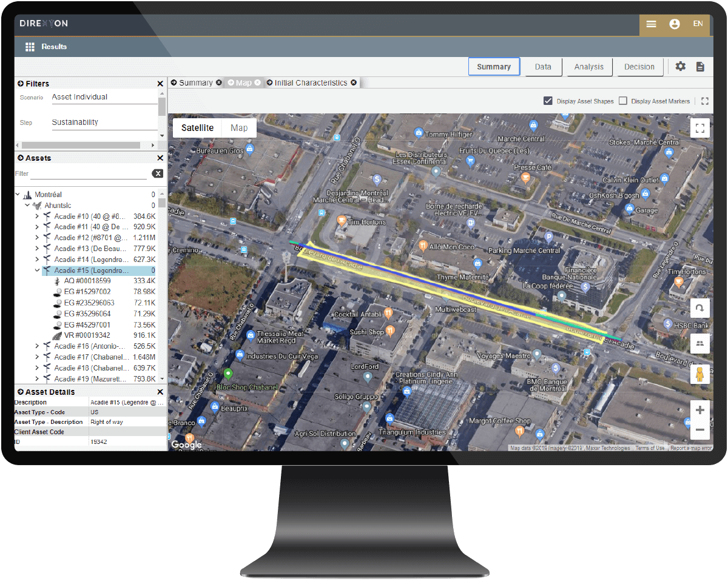This screenshot has height=581, width=728.
Task: Click the Assets tree vertical scrollbar
Action: [162, 203]
